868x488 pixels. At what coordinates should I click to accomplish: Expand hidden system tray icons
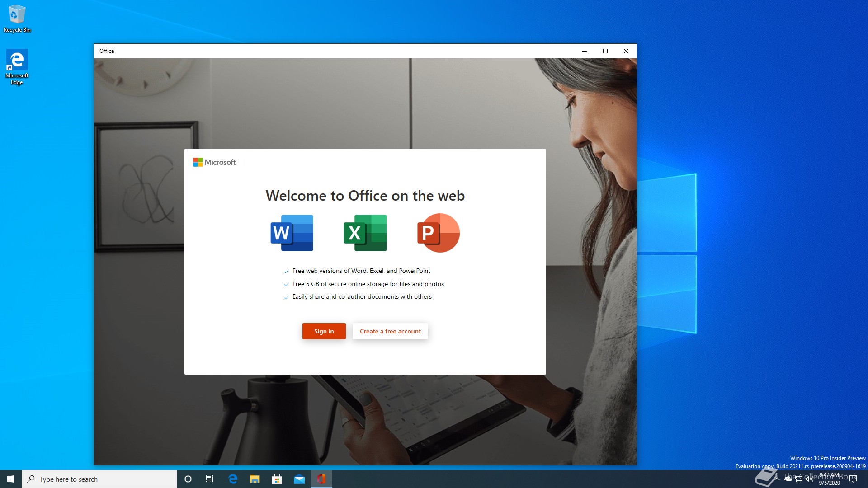(777, 479)
